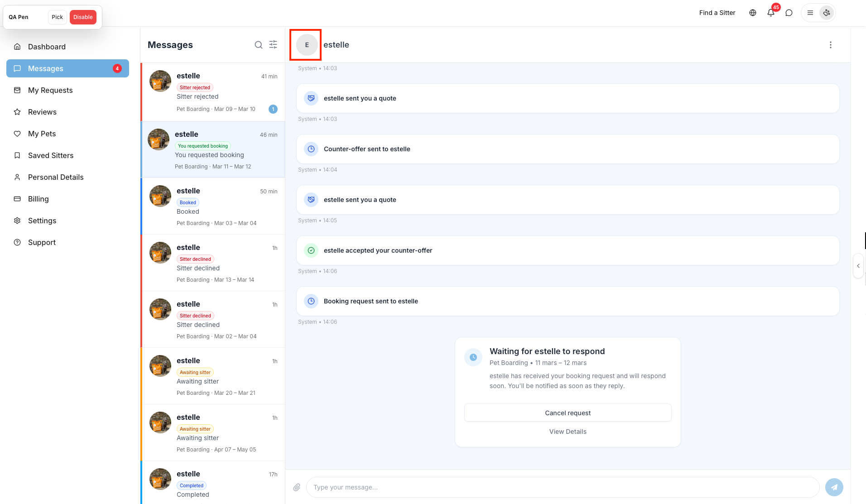Viewport: 866px width, 504px height.
Task: Open the conversation three-dot options menu
Action: click(830, 45)
